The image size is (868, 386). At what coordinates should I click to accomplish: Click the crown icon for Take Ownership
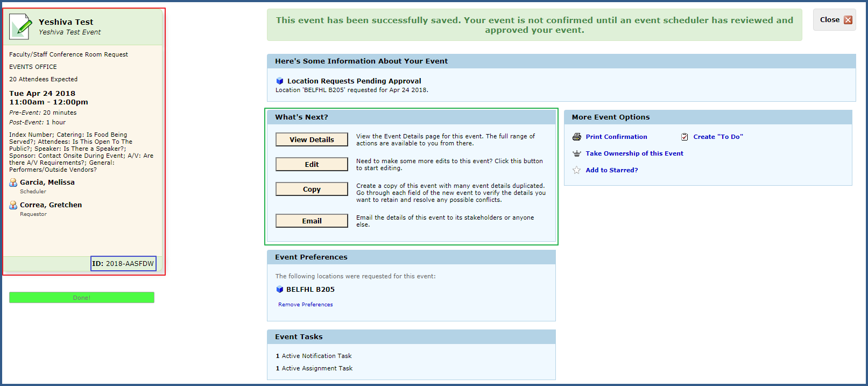(577, 153)
